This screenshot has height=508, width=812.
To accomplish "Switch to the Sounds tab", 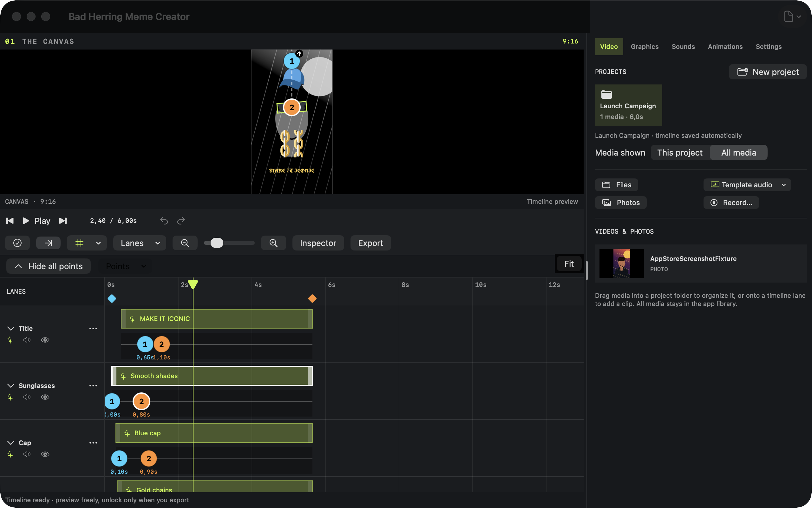I will pyautogui.click(x=683, y=46).
